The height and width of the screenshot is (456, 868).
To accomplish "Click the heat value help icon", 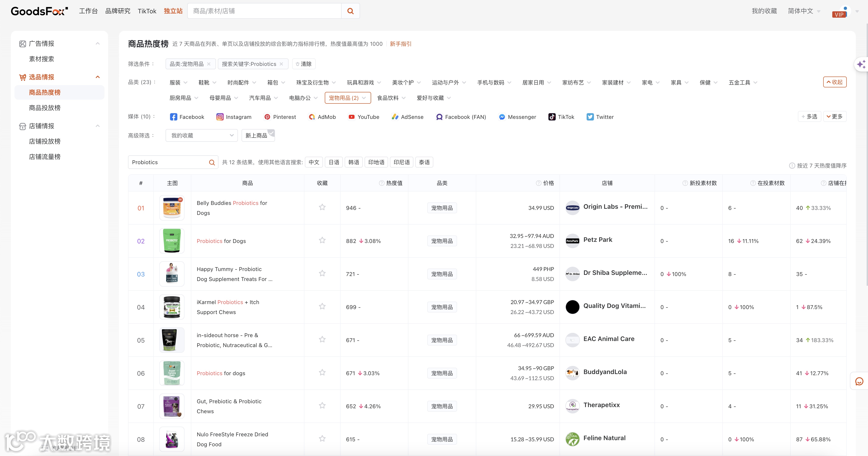I will 382,183.
